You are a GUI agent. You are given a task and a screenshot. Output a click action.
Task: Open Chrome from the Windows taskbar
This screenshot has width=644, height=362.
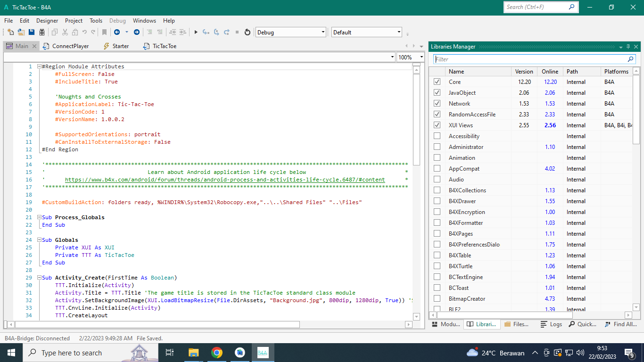[217, 353]
